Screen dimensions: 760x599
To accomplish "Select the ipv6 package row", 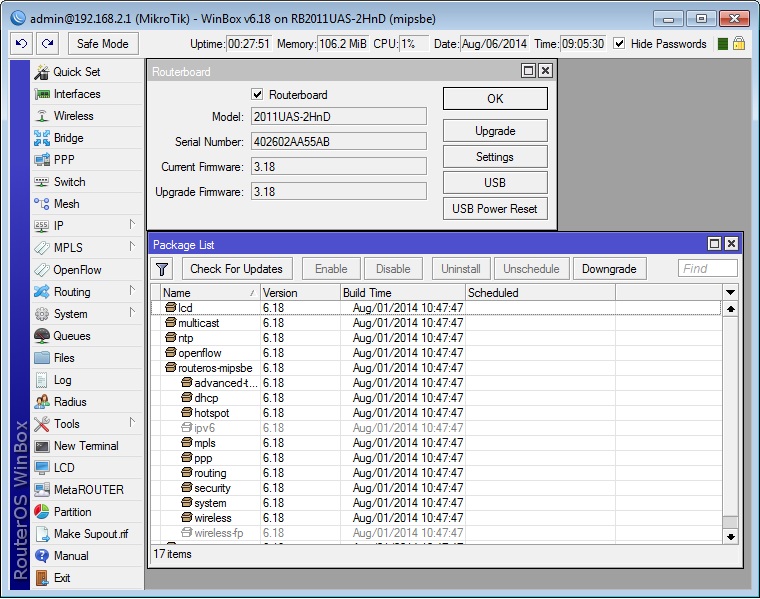I will [436, 428].
